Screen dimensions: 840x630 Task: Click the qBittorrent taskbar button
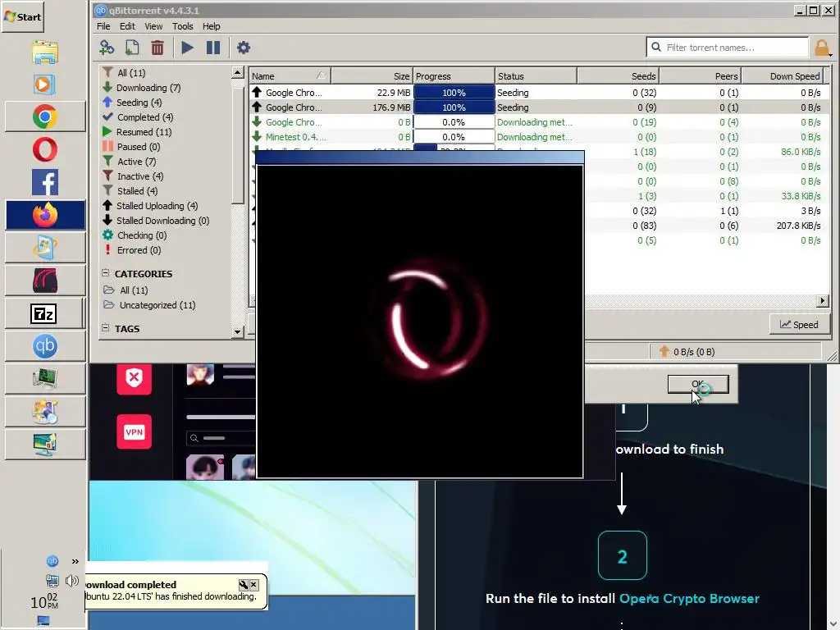coord(45,346)
